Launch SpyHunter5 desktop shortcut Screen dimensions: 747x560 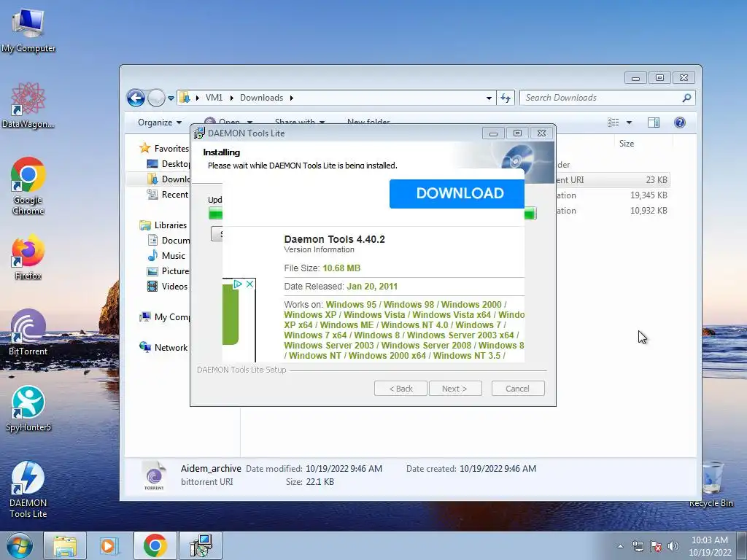(28, 408)
